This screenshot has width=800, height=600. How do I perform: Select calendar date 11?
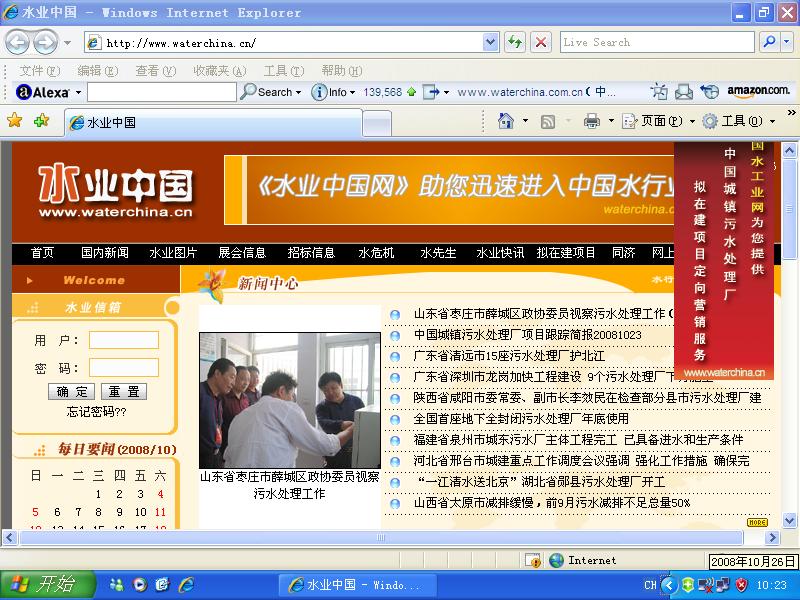point(160,512)
